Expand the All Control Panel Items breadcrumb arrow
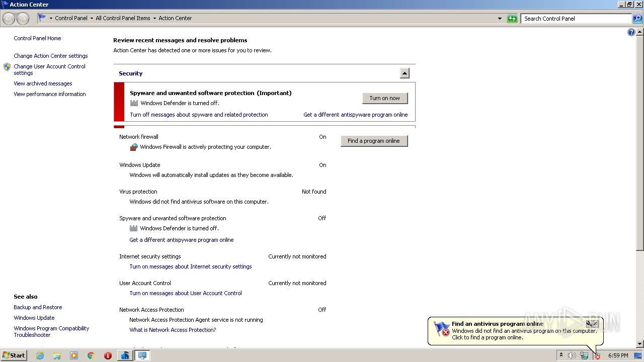Image resolution: width=644 pixels, height=362 pixels. click(x=154, y=18)
